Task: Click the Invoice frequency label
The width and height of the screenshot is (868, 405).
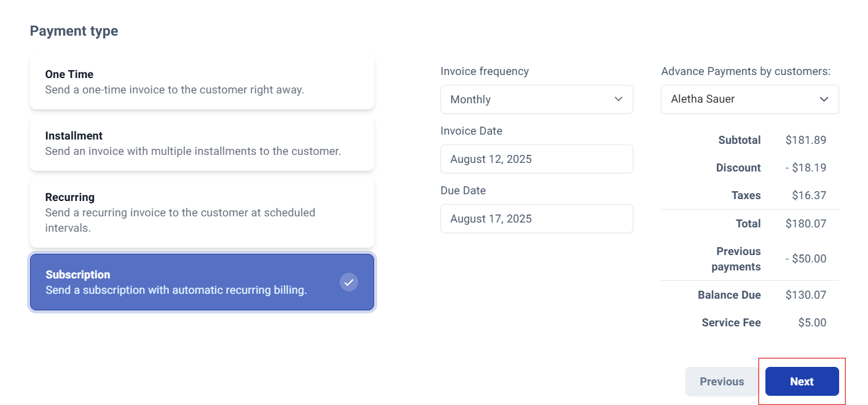Action: pos(485,71)
